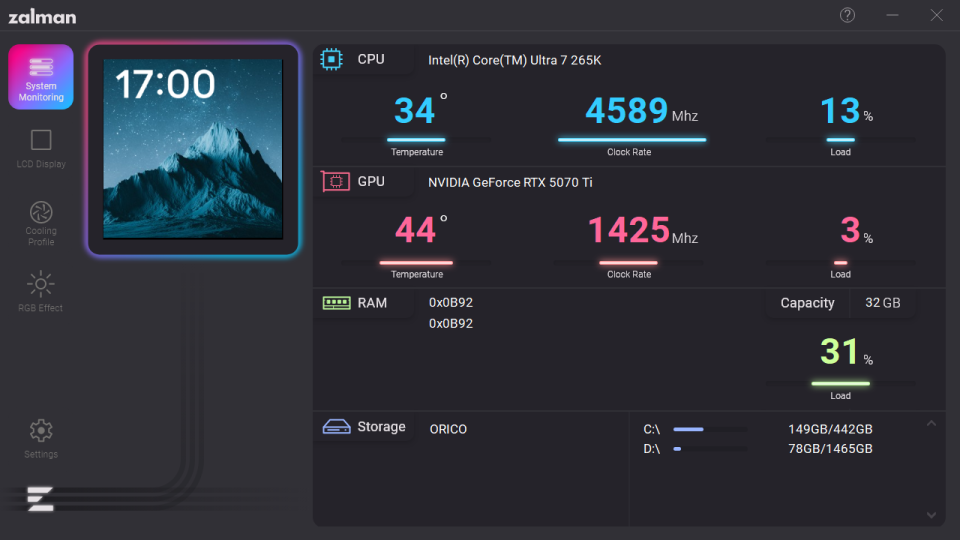This screenshot has height=540, width=960.
Task: Click the CPU load bar
Action: (x=841, y=140)
